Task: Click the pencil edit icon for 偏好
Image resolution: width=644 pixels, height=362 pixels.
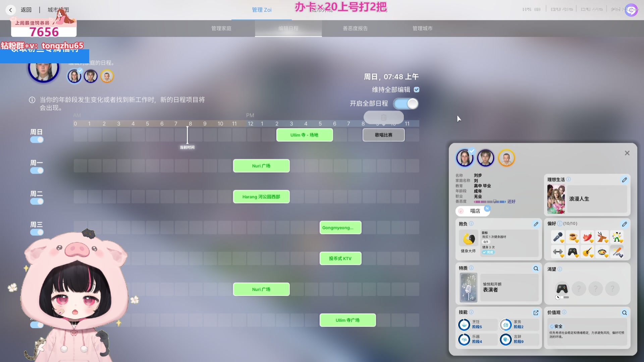Action: [x=624, y=224]
